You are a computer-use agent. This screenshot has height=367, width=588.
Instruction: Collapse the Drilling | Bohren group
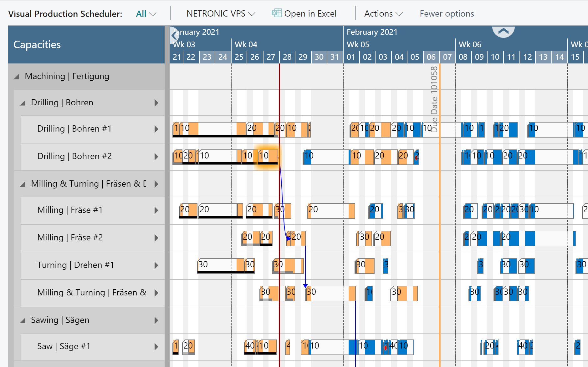pyautogui.click(x=22, y=103)
